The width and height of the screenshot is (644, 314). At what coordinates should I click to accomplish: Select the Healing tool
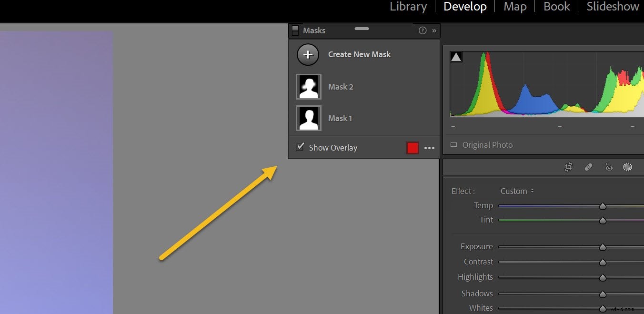coord(588,167)
